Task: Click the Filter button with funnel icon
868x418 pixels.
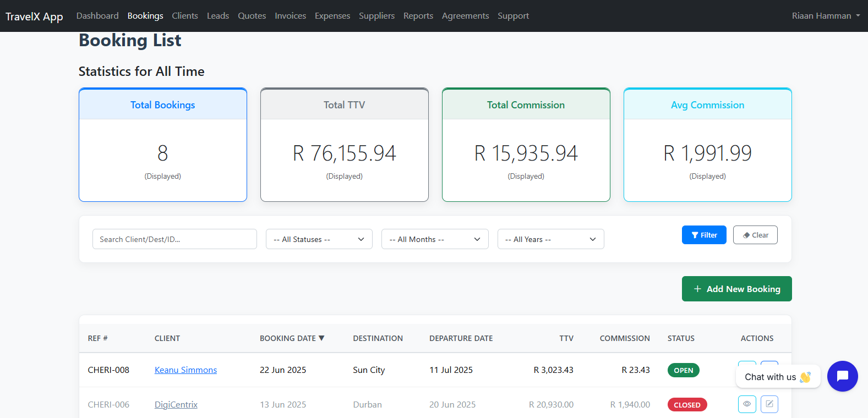Action: [x=704, y=235]
